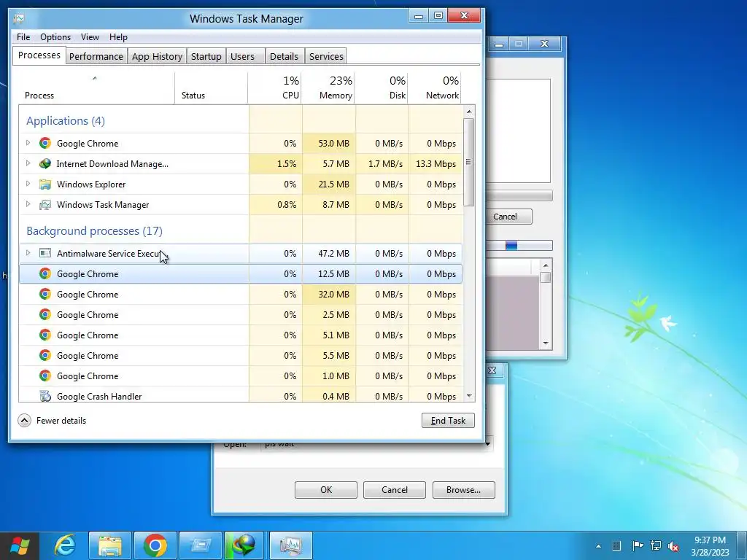Launch Internet Explorer from the taskbar

[65, 545]
